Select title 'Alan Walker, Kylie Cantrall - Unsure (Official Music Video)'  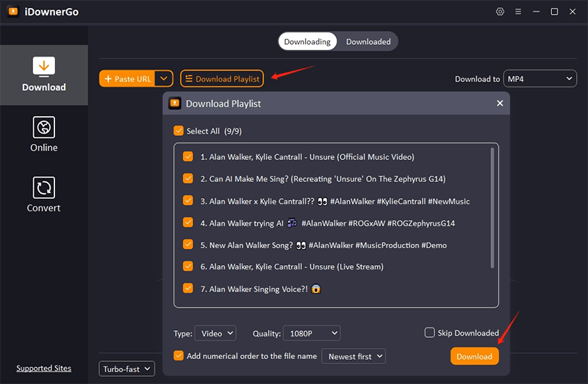pyautogui.click(x=307, y=157)
